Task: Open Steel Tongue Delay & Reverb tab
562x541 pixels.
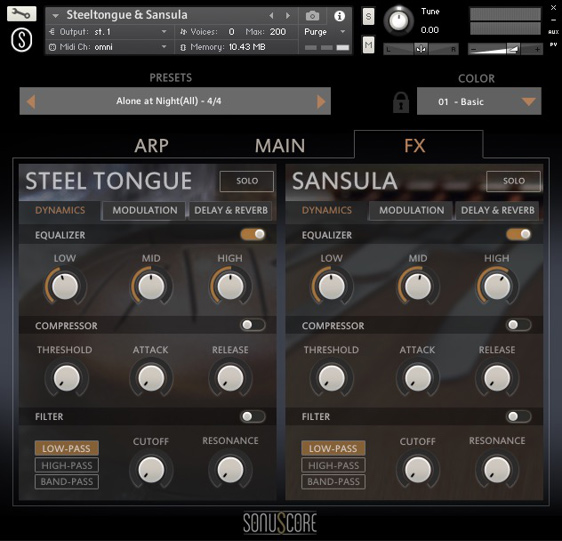Action: 231,210
